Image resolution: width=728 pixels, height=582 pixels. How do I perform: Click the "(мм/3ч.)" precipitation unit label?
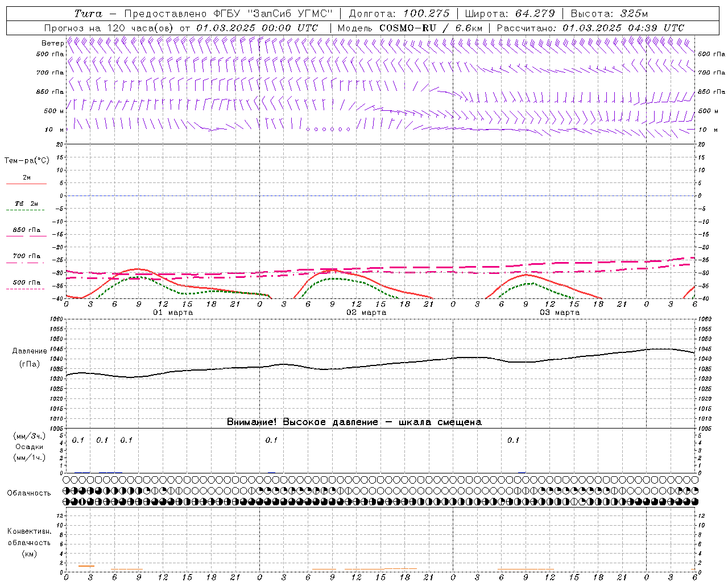click(30, 436)
